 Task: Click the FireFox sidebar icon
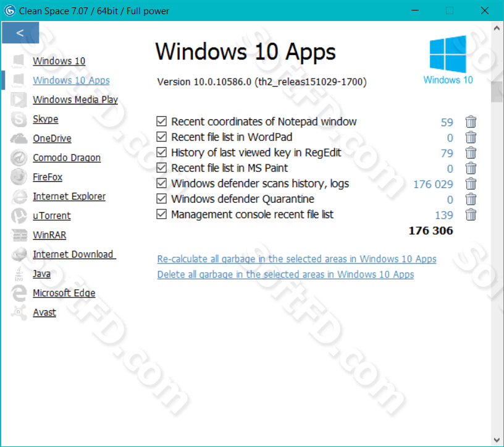tap(19, 177)
